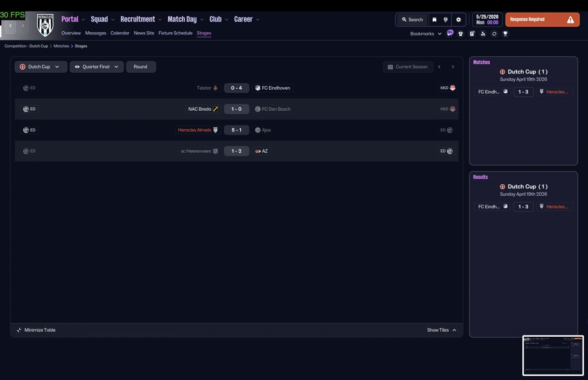Screen dimensions: 588x380
Task: Open the 1 - 3 score in Matches panel
Action: point(523,92)
